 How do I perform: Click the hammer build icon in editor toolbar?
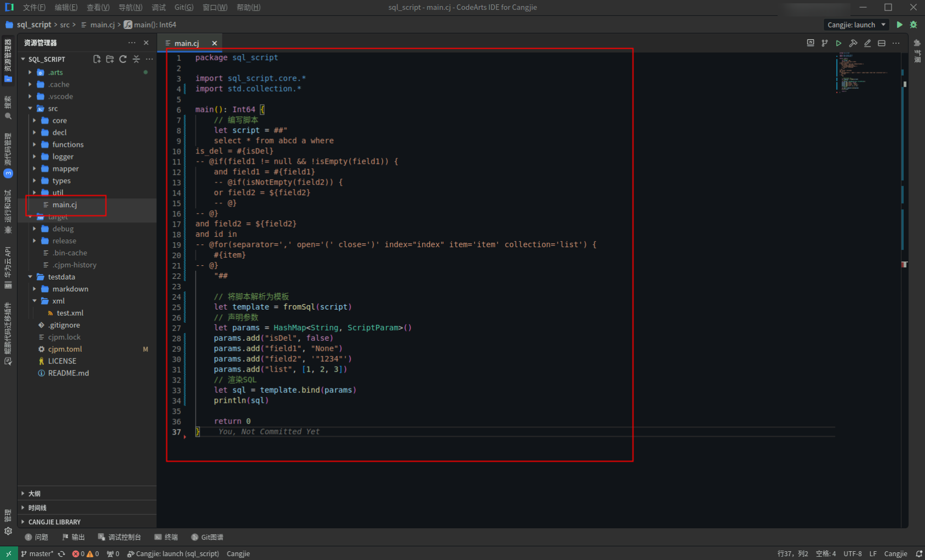(853, 43)
